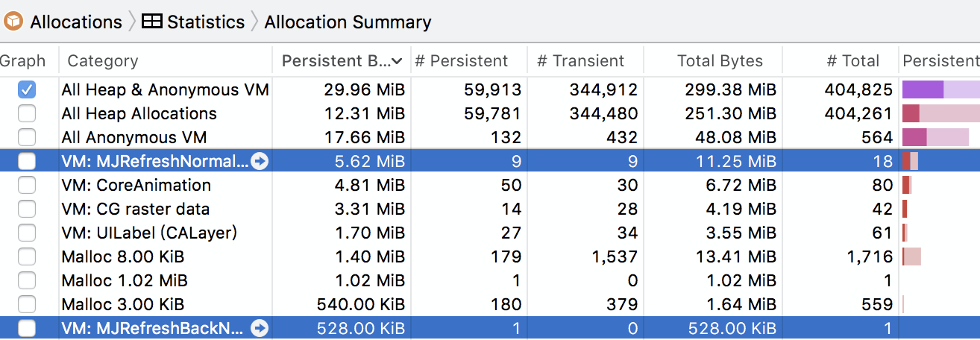Open Statistics breadcrumb menu
Screen dimensions: 980x340
pyautogui.click(x=205, y=22)
